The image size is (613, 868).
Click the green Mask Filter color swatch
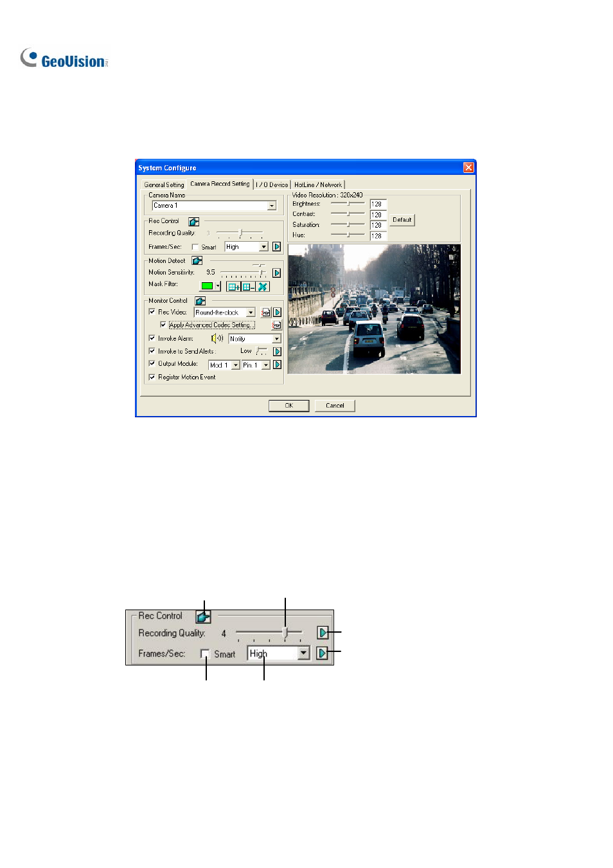[x=207, y=287]
